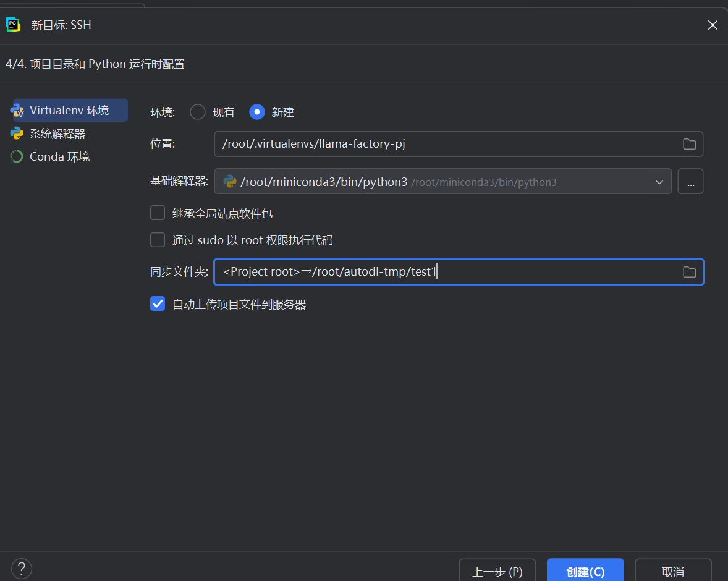The image size is (728, 581).
Task: Open help with the question mark icon
Action: pos(22,569)
